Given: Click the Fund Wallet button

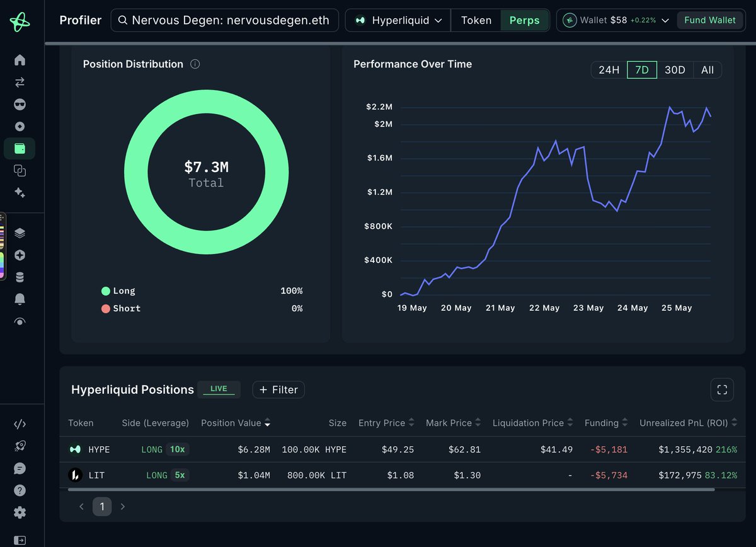Looking at the screenshot, I should [710, 20].
